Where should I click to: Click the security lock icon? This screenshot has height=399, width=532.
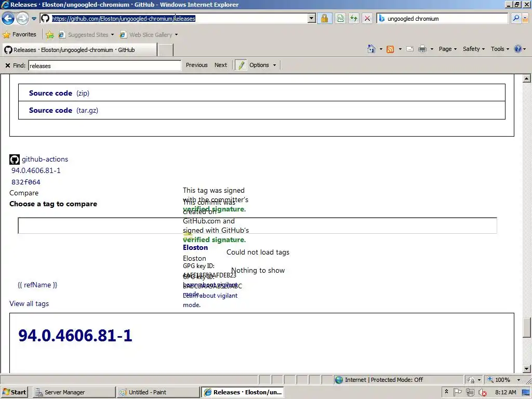324,18
